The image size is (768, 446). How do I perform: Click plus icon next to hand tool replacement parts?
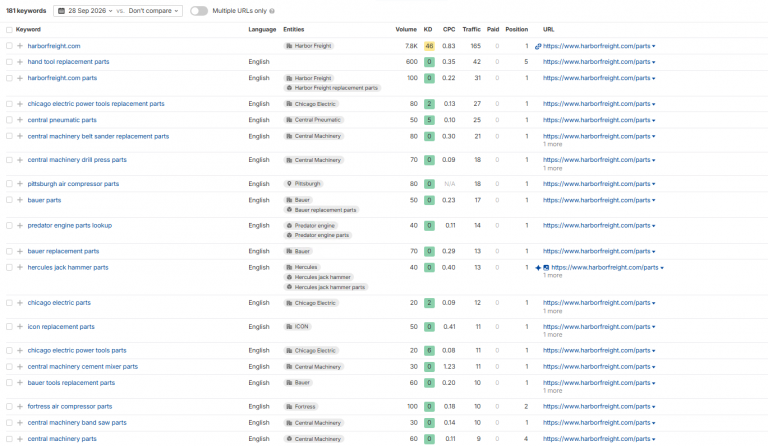pyautogui.click(x=20, y=62)
